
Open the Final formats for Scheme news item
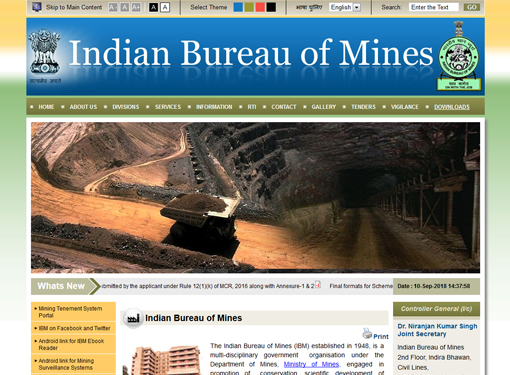361,286
